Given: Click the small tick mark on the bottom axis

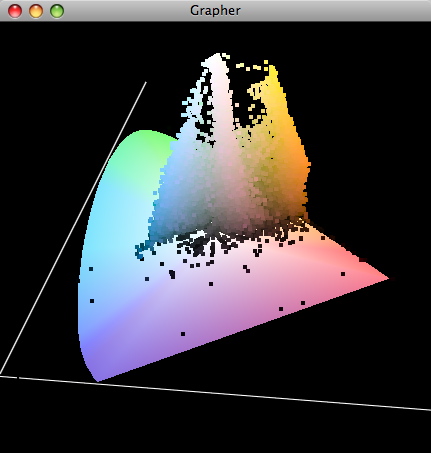Looking at the screenshot, I should tap(19, 377).
